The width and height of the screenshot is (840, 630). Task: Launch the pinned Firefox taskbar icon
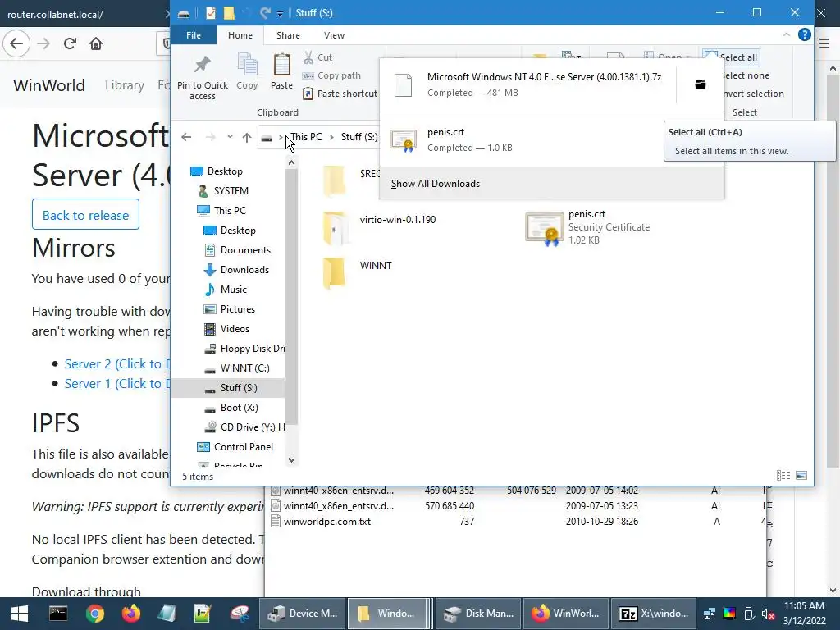pos(130,614)
